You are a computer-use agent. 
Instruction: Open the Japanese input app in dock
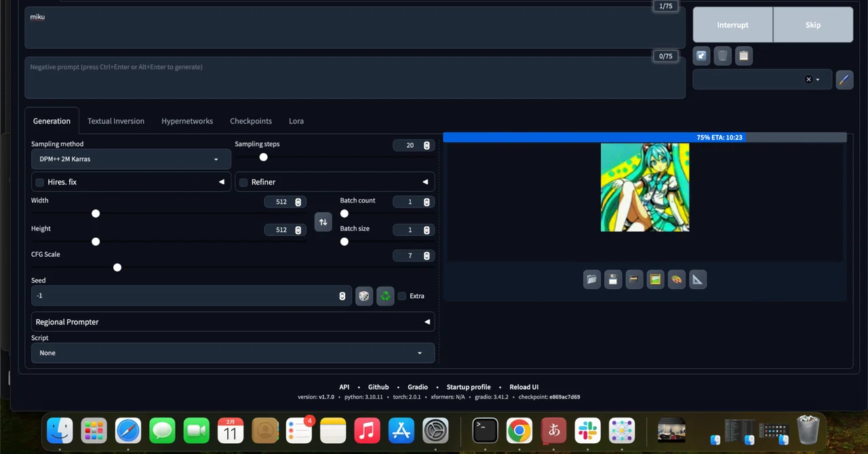coord(554,430)
